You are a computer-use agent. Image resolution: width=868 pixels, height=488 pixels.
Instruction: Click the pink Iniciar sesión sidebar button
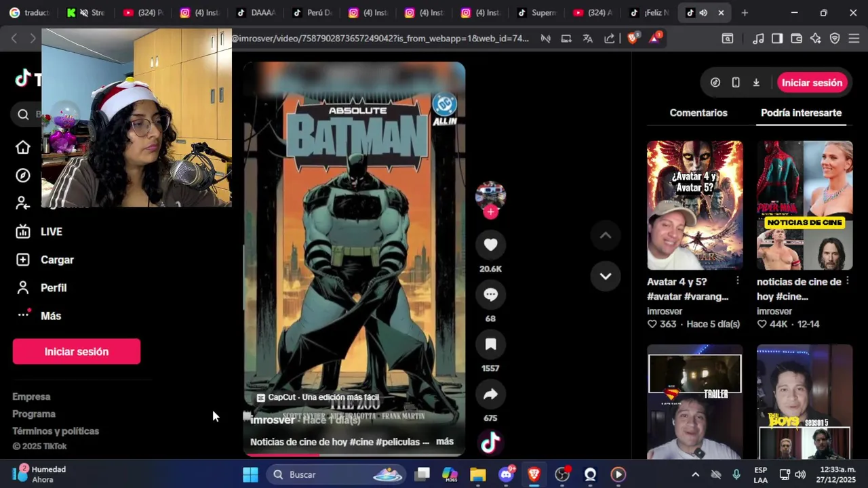pos(77,352)
